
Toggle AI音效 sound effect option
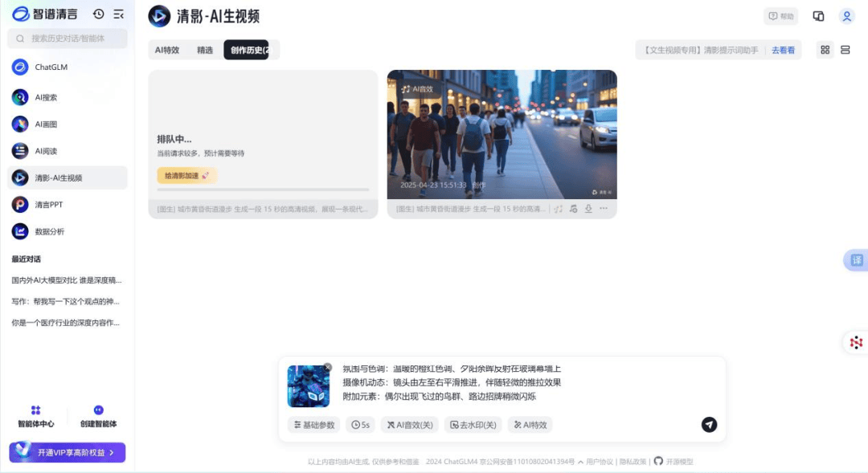[x=410, y=425]
